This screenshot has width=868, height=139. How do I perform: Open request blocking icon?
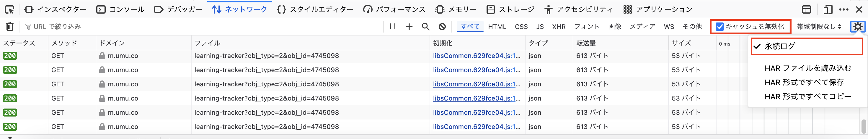tap(442, 26)
